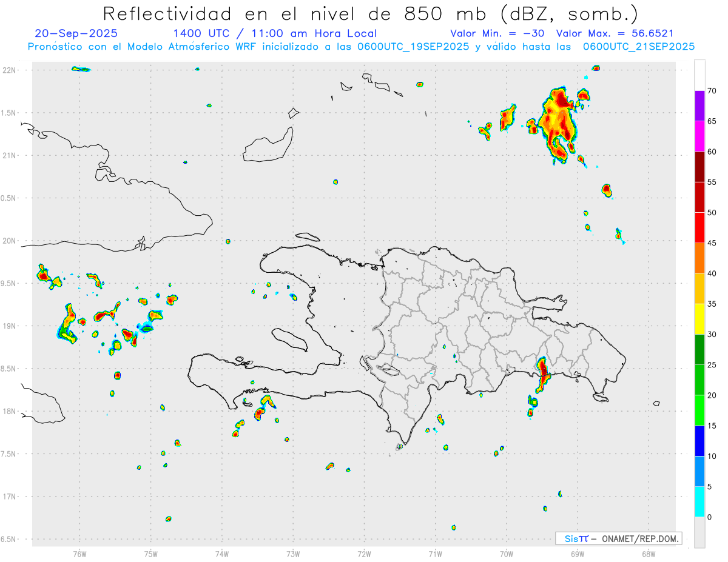Screen dimensions: 728x562
Task: Click the '74W' longitude label
Action: 222,554
